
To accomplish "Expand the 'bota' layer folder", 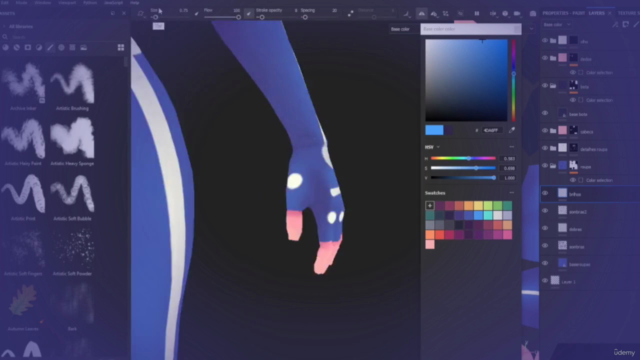I will 553,86.
